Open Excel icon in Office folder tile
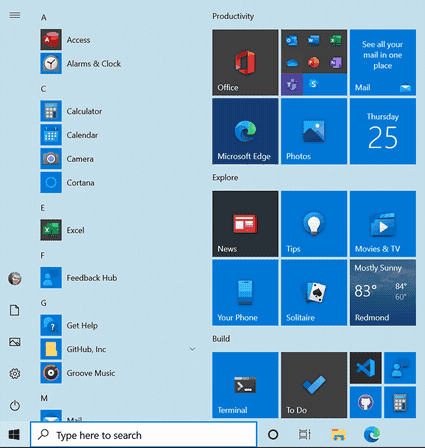This screenshot has width=425, height=448. (335, 41)
